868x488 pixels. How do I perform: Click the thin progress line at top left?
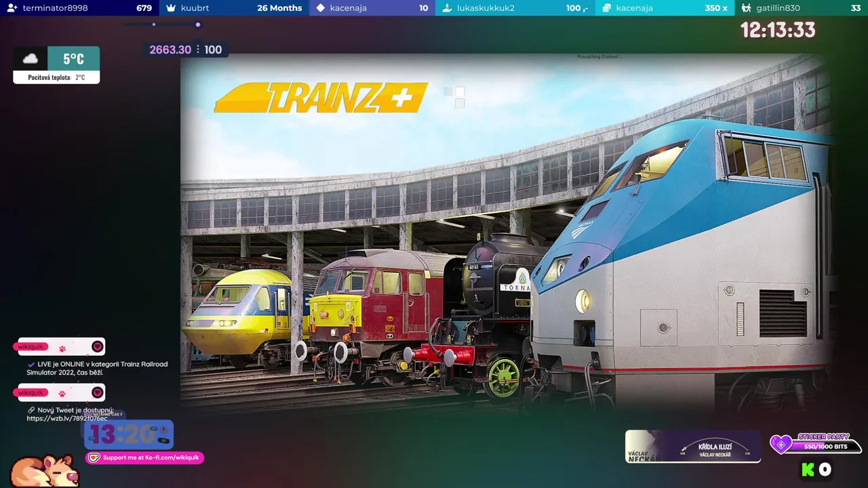[x=161, y=24]
